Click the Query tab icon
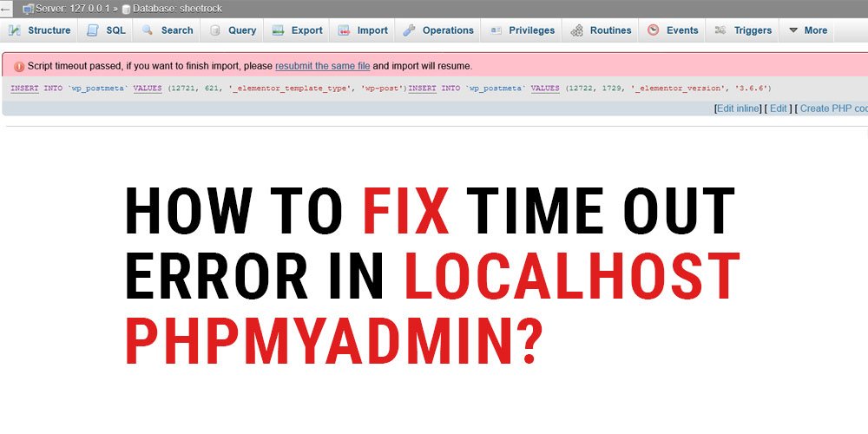Screen dimensions: 868x434 [x=214, y=30]
